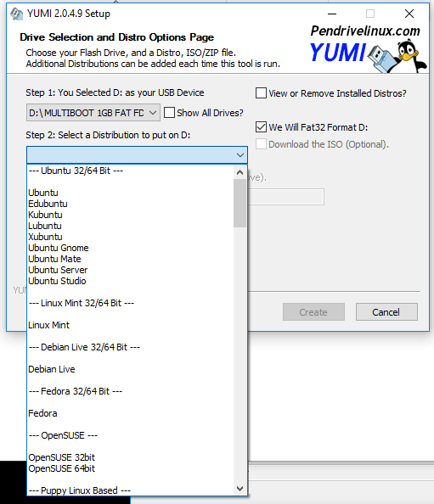434x504 pixels.
Task: Click the distribution list scrollbar thumb
Action: tap(240, 204)
